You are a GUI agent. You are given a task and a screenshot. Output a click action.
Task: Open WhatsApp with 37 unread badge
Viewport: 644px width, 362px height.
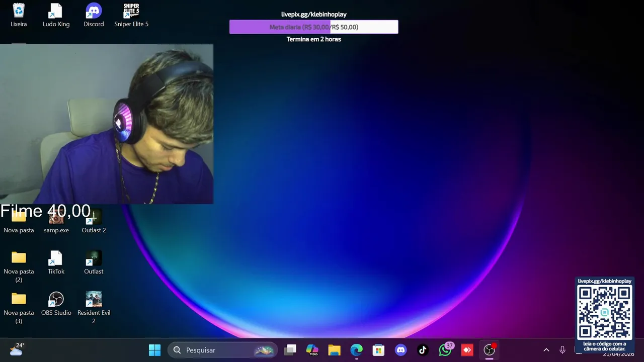pos(445,350)
